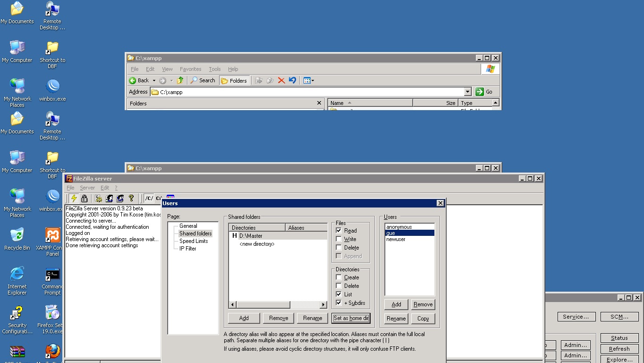
Task: Open the Edit menu in FileZilla server
Action: pyautogui.click(x=105, y=188)
